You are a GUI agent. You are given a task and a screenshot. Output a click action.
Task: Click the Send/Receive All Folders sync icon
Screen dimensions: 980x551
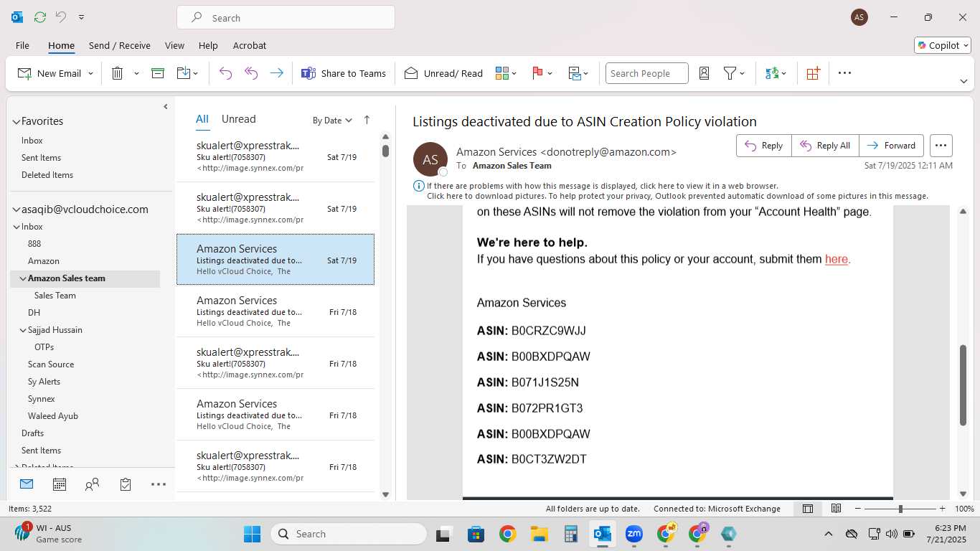click(39, 17)
